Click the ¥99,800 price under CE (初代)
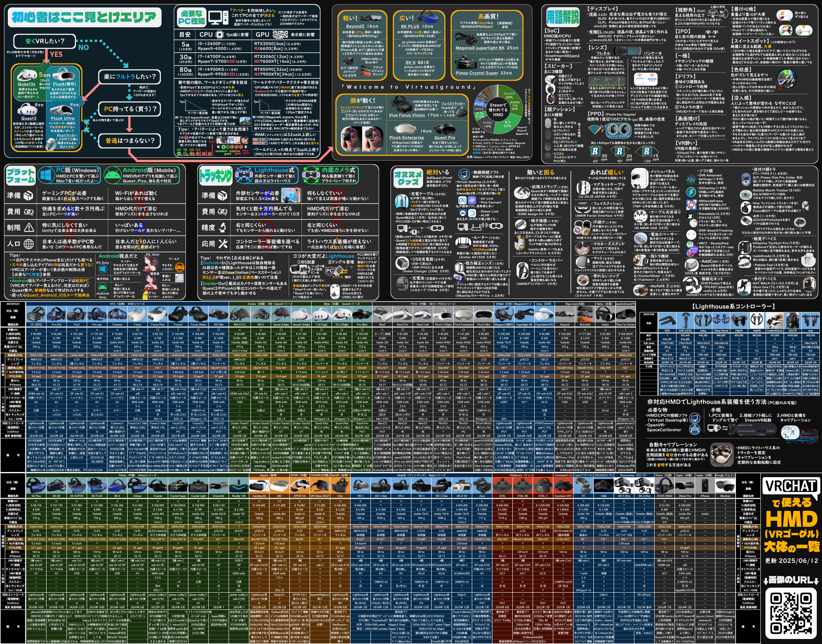This screenshot has width=822, height=644. (x=36, y=334)
